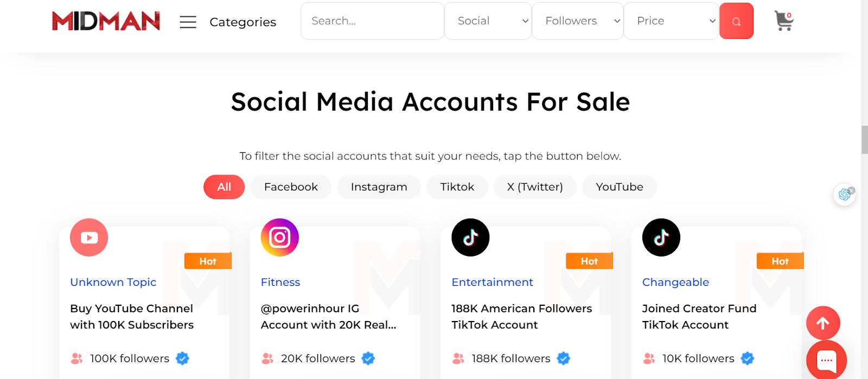Open the hamburger Categories menu icon
Viewport: 868px width, 379px height.
(188, 22)
